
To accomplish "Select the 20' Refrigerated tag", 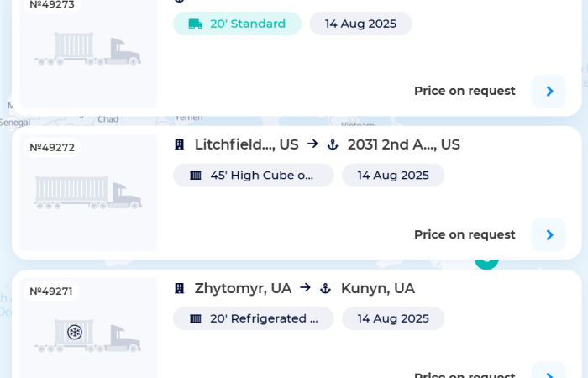I will click(x=254, y=318).
